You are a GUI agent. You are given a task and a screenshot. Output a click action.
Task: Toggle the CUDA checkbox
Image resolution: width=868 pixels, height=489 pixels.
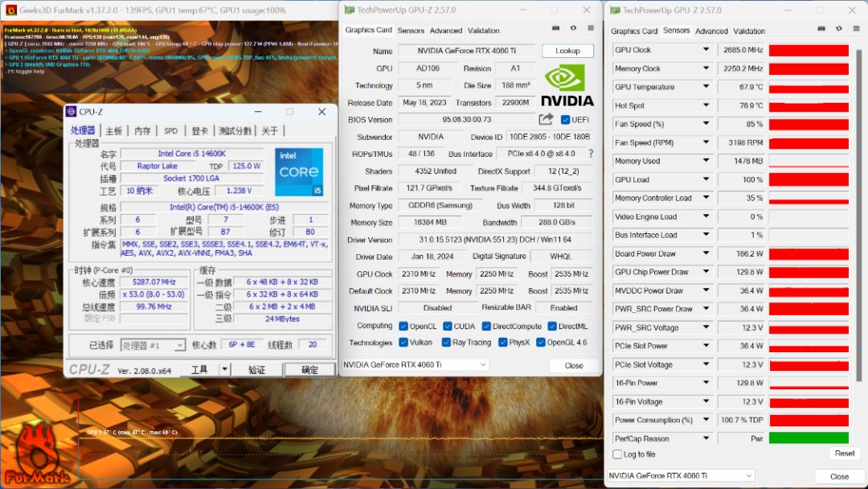448,327
